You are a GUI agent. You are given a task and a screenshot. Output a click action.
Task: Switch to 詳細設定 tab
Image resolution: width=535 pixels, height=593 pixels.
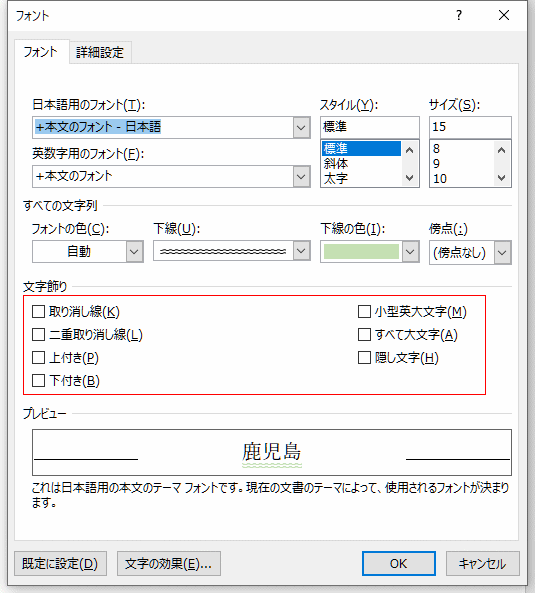click(x=100, y=52)
